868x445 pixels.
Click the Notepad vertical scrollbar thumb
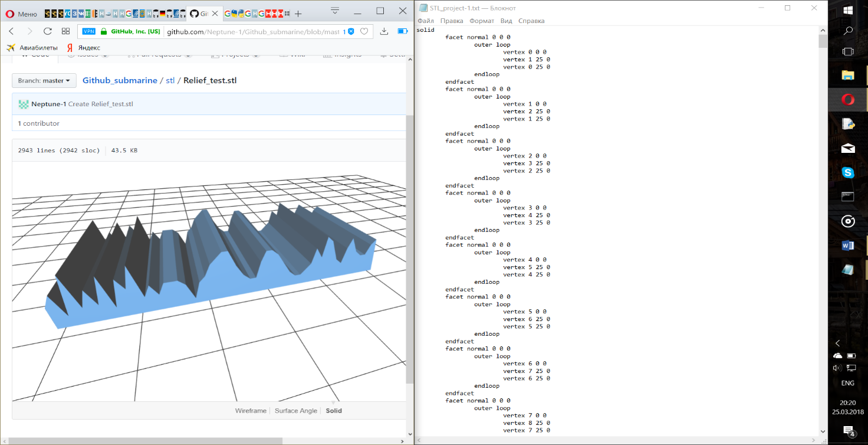823,41
